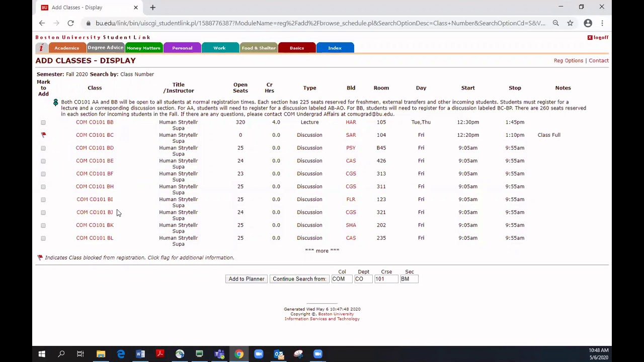This screenshot has width=644, height=362.
Task: Switch to Money Matters tab
Action: point(143,48)
